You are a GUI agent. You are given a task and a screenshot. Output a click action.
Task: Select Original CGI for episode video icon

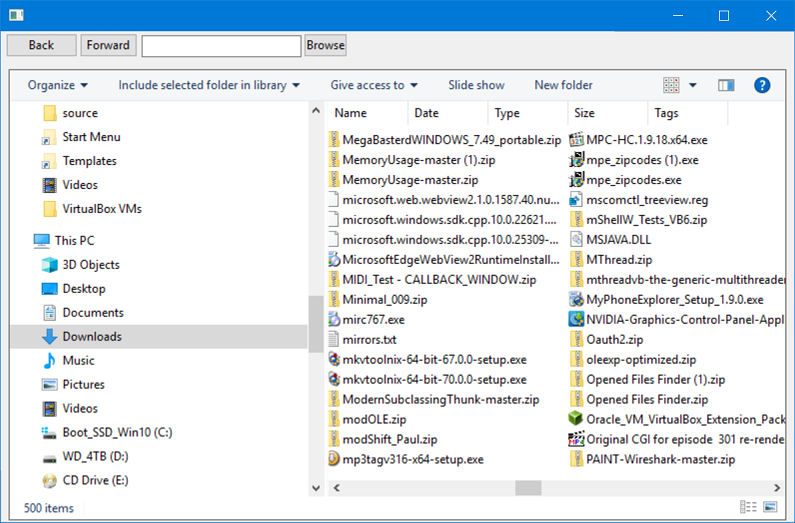coord(576,439)
